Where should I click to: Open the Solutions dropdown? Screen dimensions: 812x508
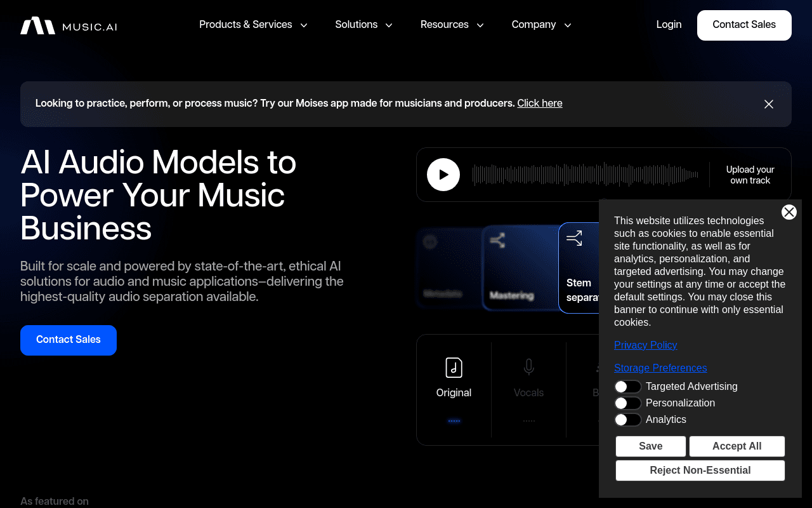(x=364, y=25)
